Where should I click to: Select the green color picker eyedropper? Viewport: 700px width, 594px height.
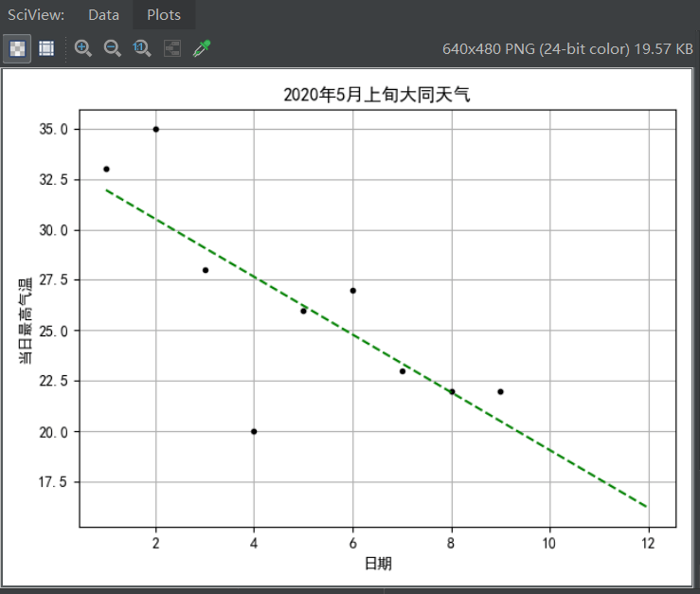click(x=202, y=48)
